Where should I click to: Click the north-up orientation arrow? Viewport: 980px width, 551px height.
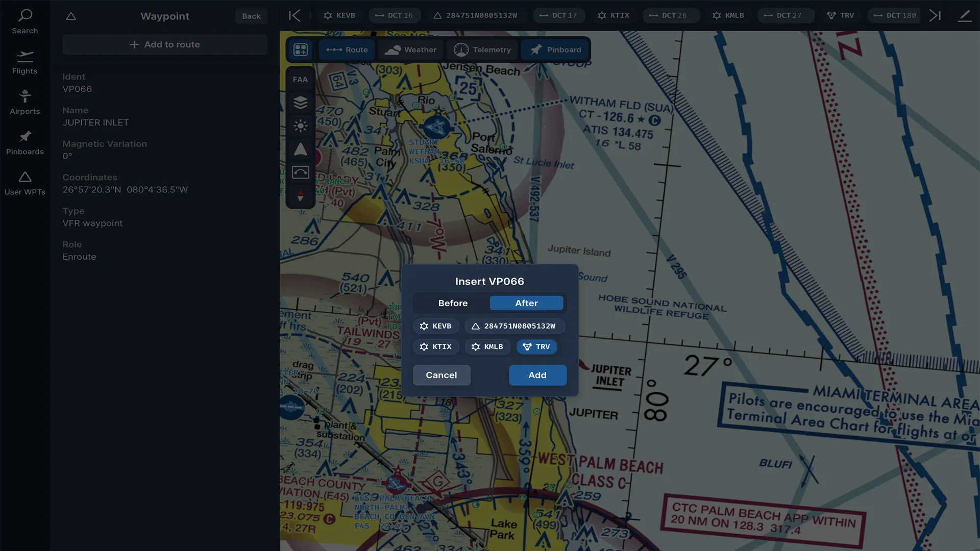point(301,149)
